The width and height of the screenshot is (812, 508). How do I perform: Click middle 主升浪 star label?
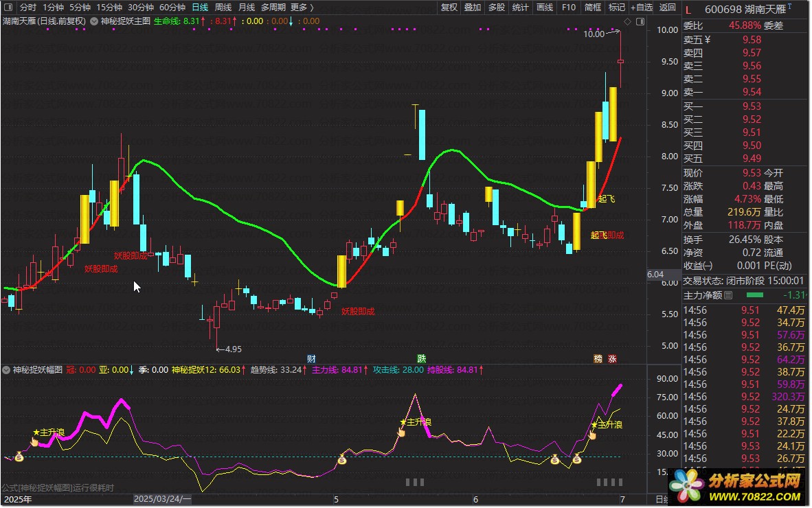[416, 422]
